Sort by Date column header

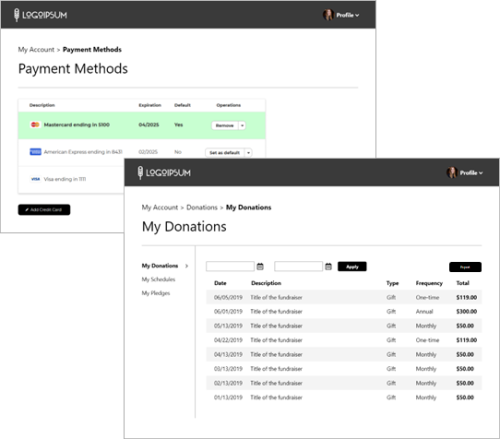[220, 283]
